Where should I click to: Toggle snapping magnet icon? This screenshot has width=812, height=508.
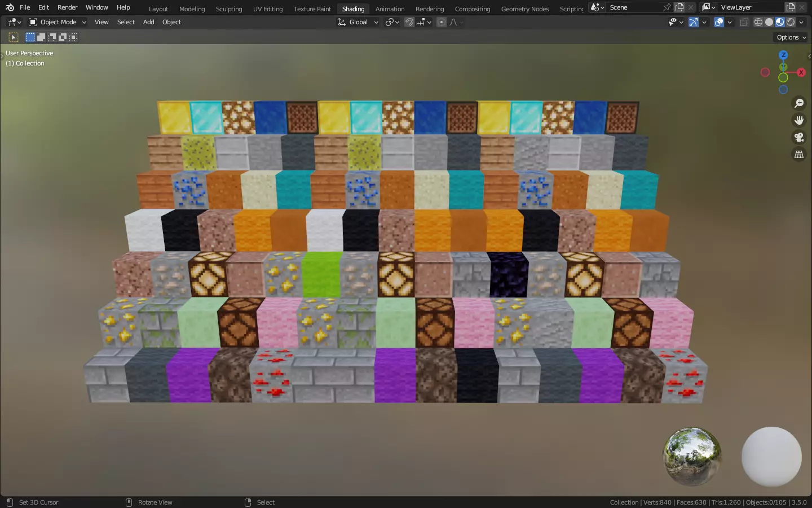[409, 22]
